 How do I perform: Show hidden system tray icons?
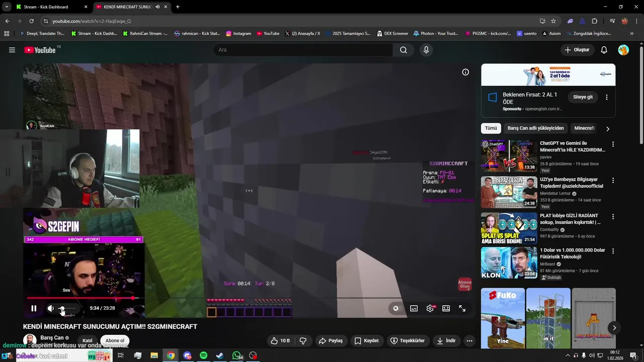(568, 355)
